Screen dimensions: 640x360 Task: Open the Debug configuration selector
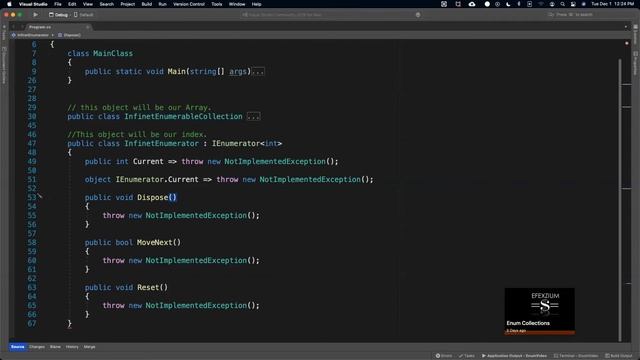click(x=58, y=15)
